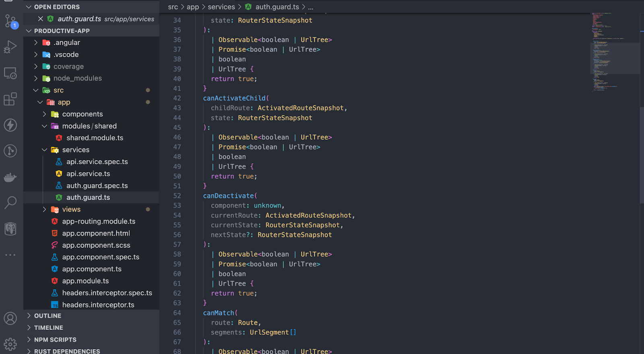Image resolution: width=644 pixels, height=354 pixels.
Task: Open the Accounts menu
Action: coord(10,318)
